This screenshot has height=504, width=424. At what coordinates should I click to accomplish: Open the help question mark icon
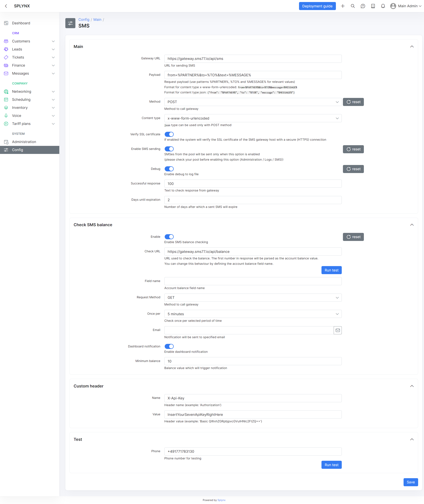point(363,6)
